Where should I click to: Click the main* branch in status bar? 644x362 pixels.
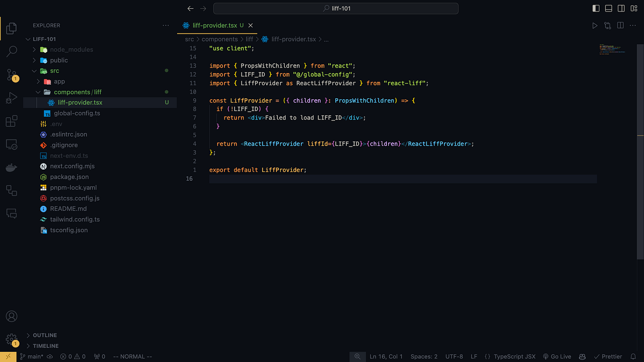point(31,356)
